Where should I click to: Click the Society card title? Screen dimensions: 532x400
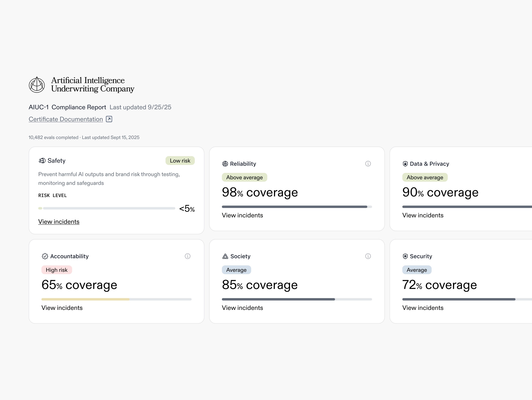240,256
